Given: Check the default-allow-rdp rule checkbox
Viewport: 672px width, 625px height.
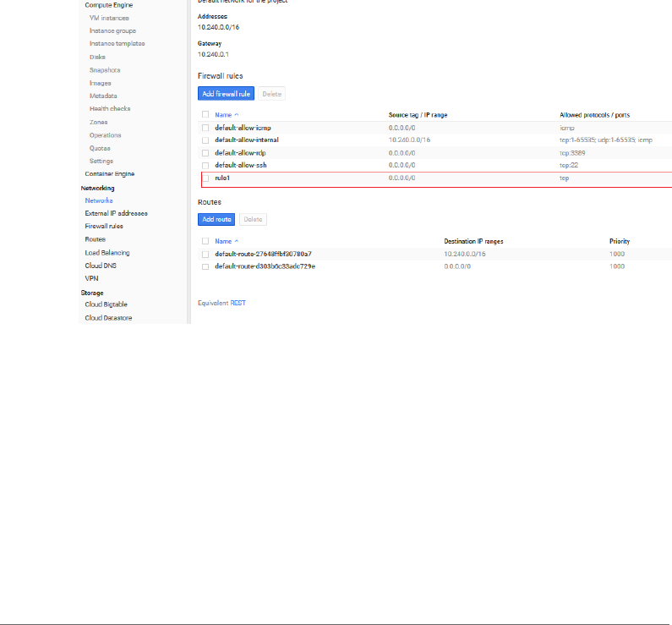Looking at the screenshot, I should tap(205, 153).
